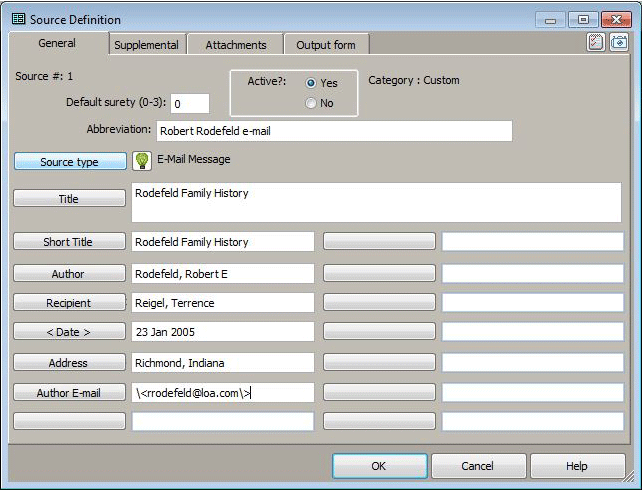643x491 pixels.
Task: Click the Source #: 1 label
Action: tap(44, 76)
